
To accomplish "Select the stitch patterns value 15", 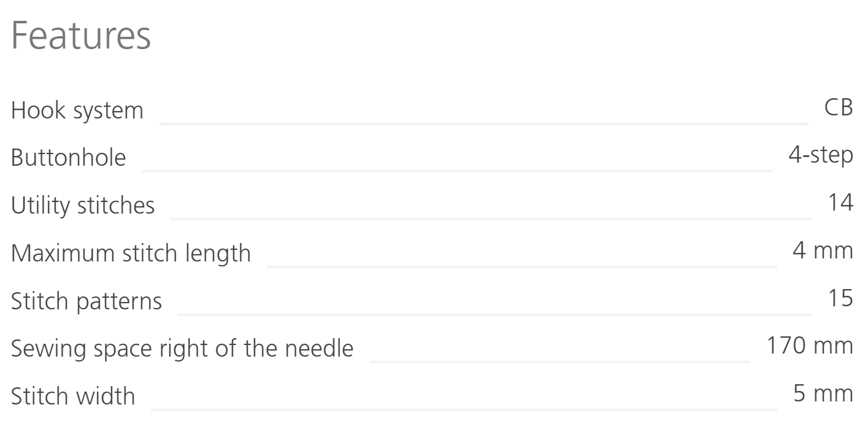I will (x=840, y=298).
